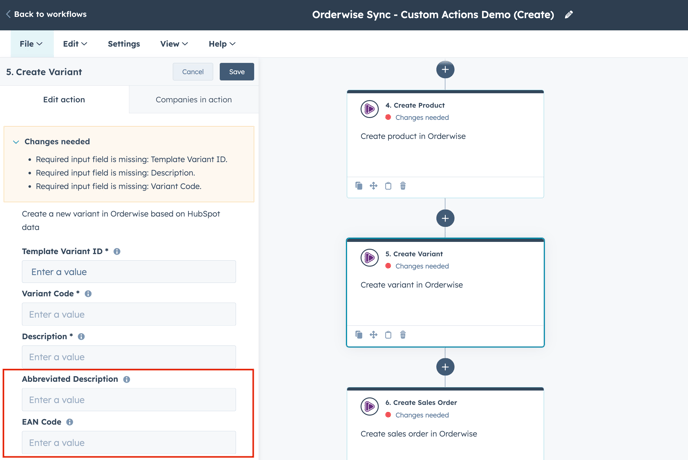
Task: Click the 5. Create Variant custom action icon
Action: click(369, 258)
